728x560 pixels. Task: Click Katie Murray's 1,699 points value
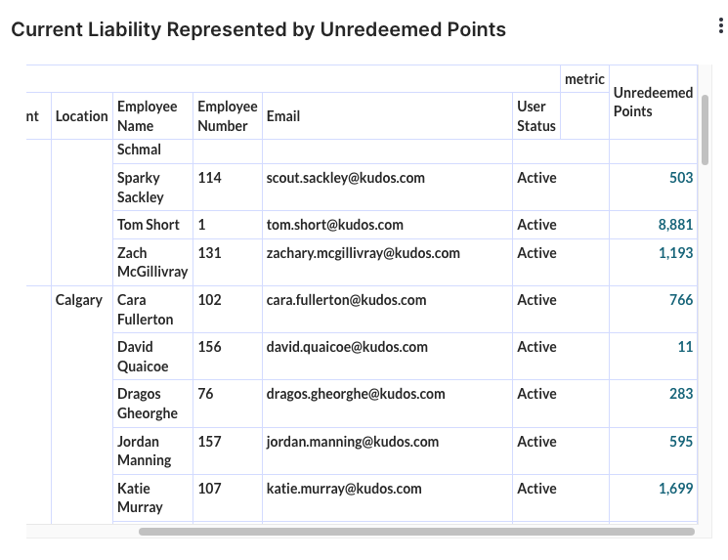[x=675, y=489]
